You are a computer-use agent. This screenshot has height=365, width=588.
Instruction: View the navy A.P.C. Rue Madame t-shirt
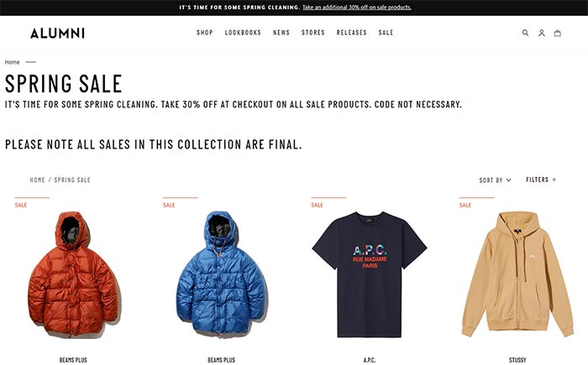point(370,274)
